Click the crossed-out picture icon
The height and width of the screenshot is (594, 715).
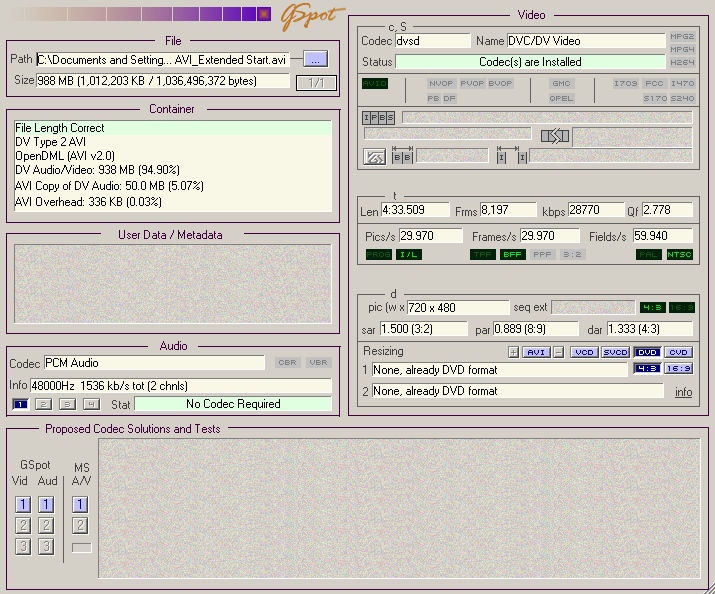(x=374, y=157)
